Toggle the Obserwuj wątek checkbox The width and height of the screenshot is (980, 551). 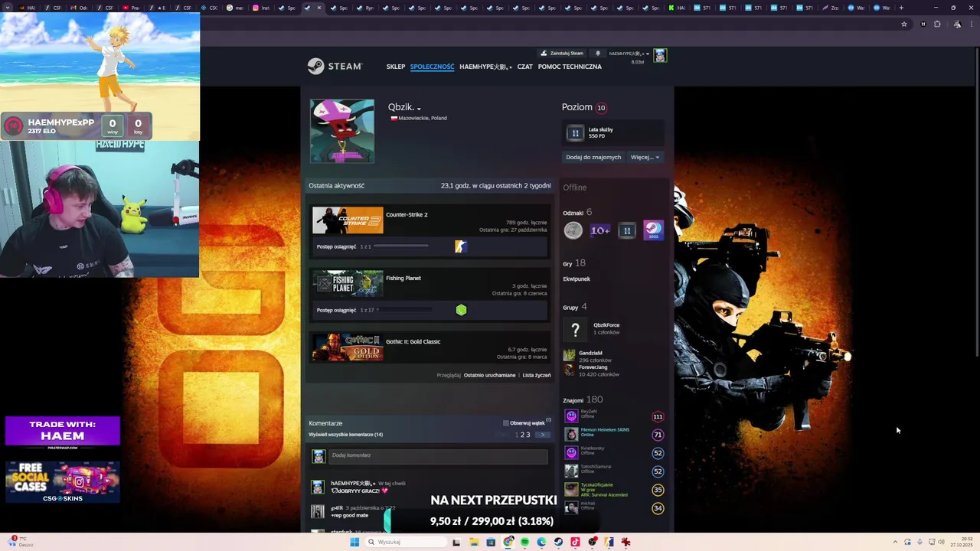point(506,423)
